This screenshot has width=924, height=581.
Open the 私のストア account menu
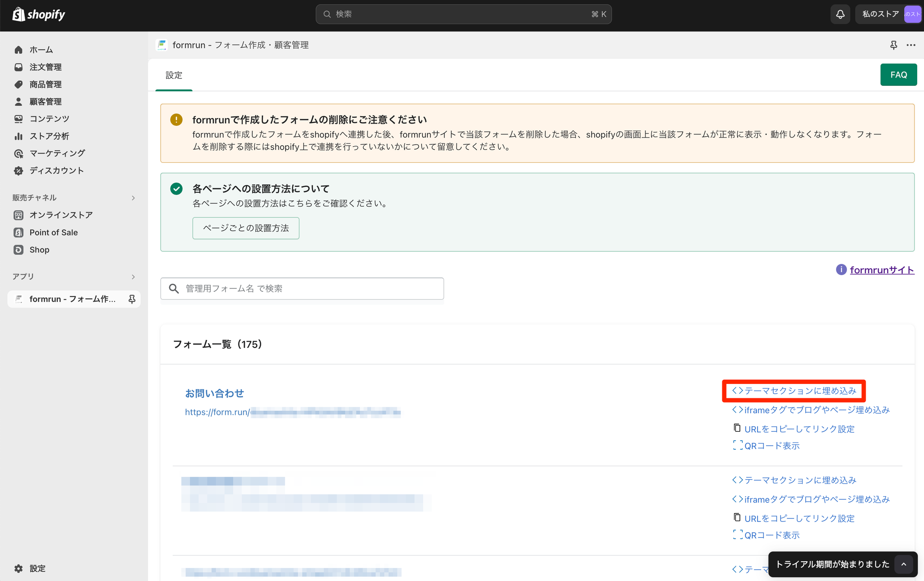tap(887, 14)
